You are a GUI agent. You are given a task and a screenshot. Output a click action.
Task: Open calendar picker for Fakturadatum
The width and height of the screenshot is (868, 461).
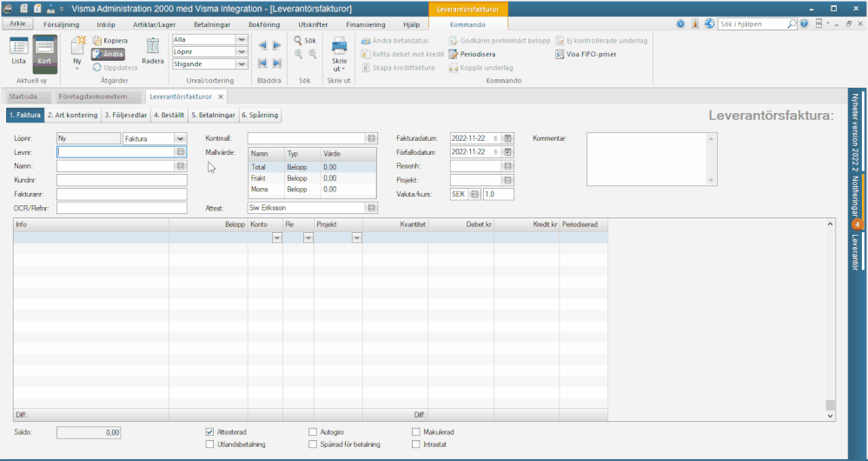tap(507, 138)
